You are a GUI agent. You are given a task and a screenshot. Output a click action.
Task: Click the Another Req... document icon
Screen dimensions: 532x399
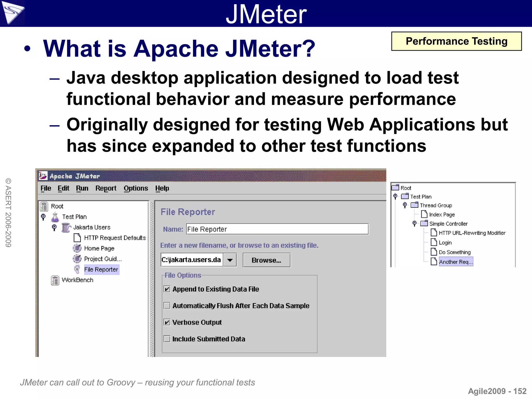[x=434, y=261]
